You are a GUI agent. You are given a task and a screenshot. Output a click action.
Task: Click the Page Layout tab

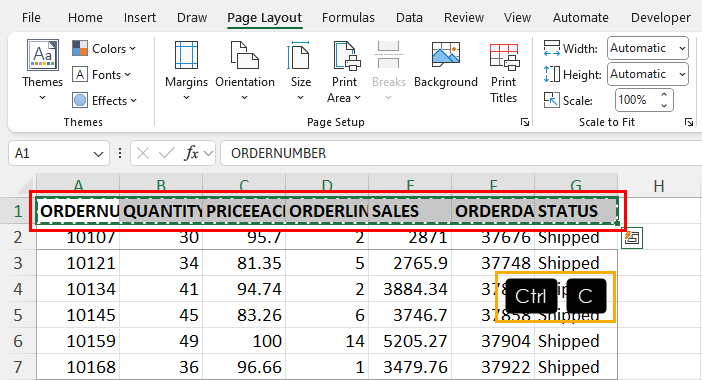265,17
